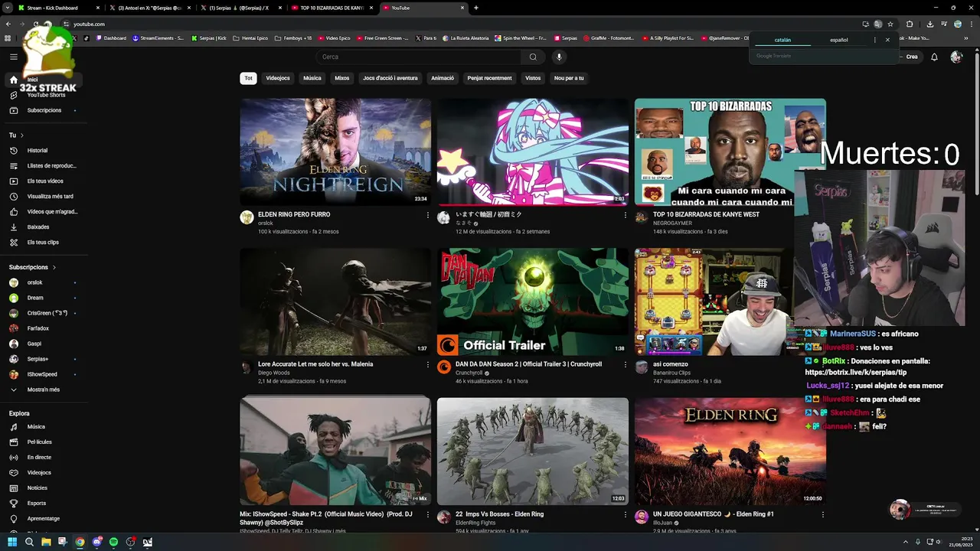The image size is (980, 551).
Task: Play TOP 10 BIZARRADAS DE KANYE WEST thumbnail
Action: 730,152
